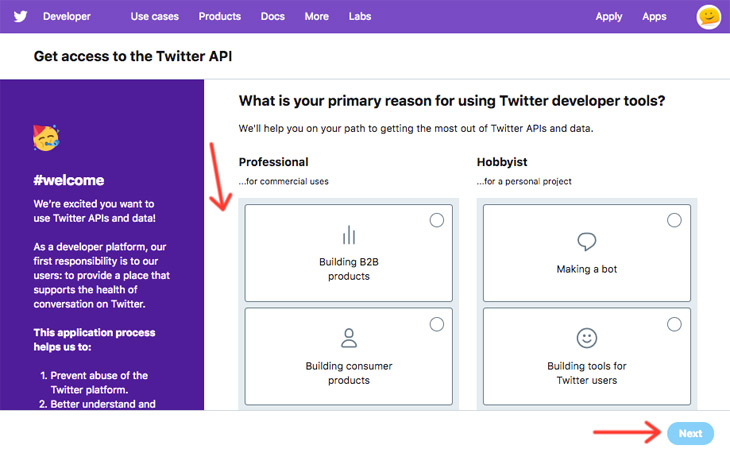Screen dimensions: 730x453
Task: Click '...for a personal project' subtitle
Action: [x=524, y=182]
